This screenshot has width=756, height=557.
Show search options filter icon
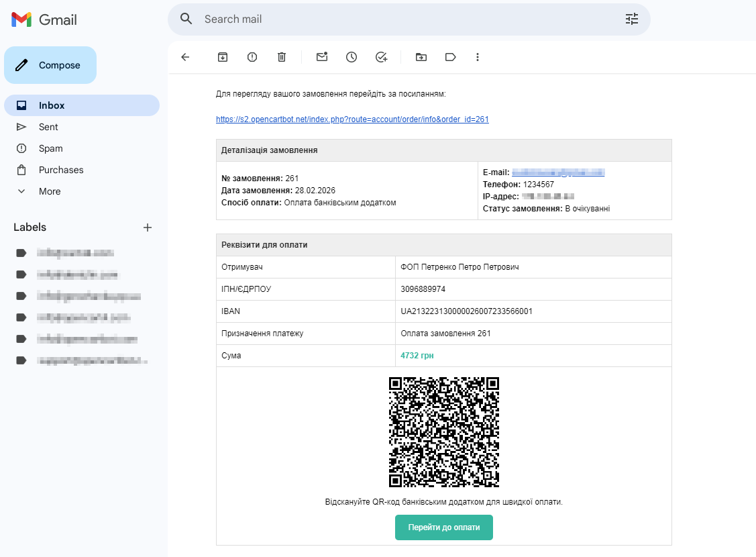[x=632, y=19]
